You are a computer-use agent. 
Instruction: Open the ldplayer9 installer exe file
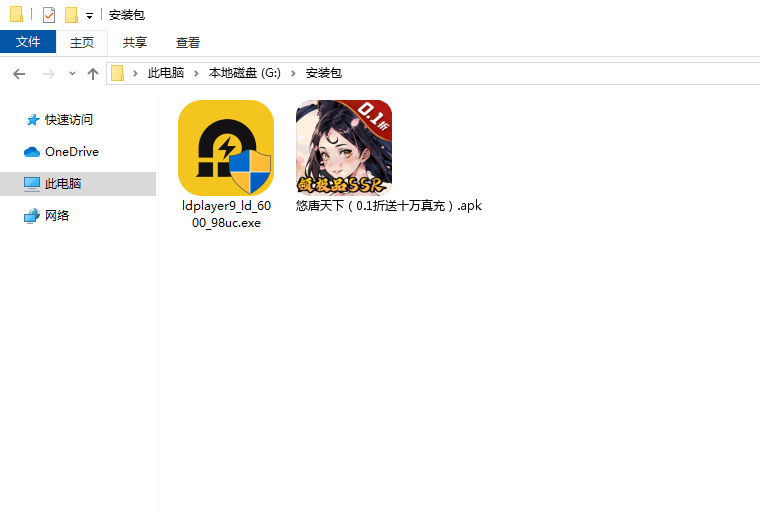pos(225,148)
